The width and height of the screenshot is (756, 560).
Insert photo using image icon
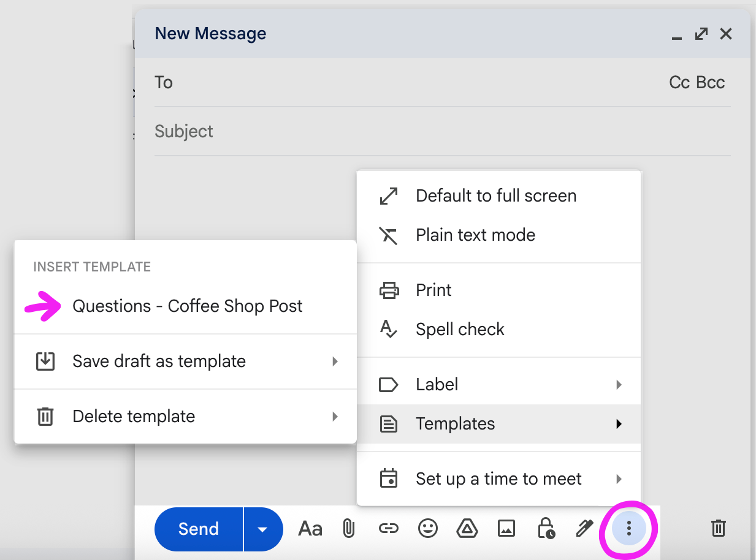506,528
